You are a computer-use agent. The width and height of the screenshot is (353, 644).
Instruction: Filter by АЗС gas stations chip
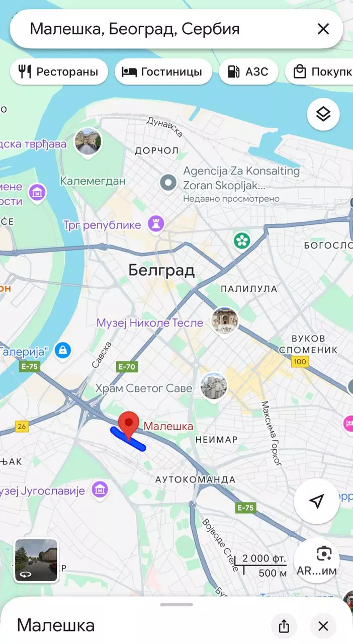pyautogui.click(x=248, y=72)
